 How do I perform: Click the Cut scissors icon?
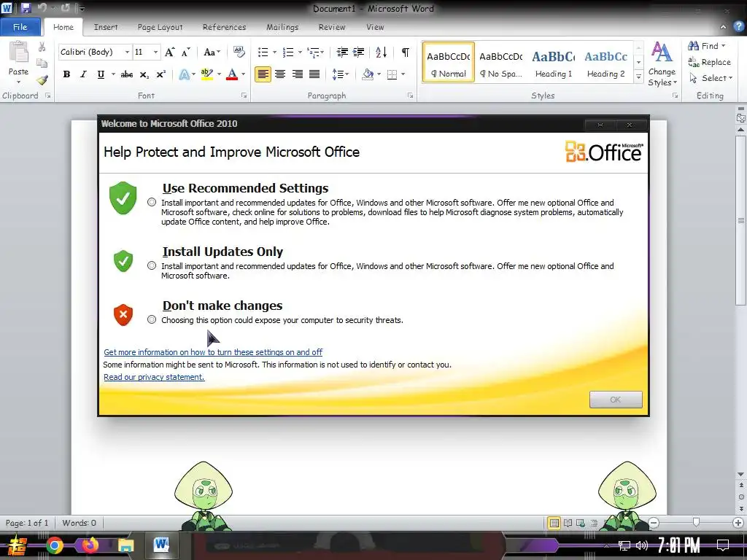[x=42, y=47]
